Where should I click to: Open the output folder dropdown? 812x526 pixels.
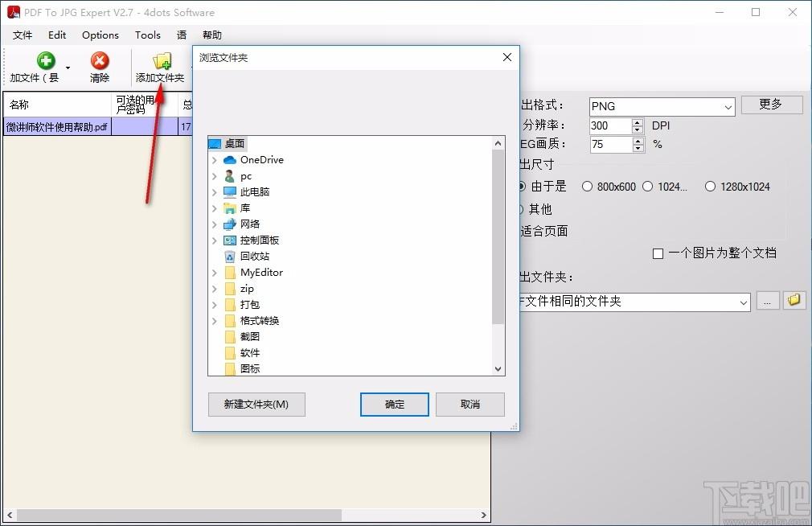(x=744, y=302)
